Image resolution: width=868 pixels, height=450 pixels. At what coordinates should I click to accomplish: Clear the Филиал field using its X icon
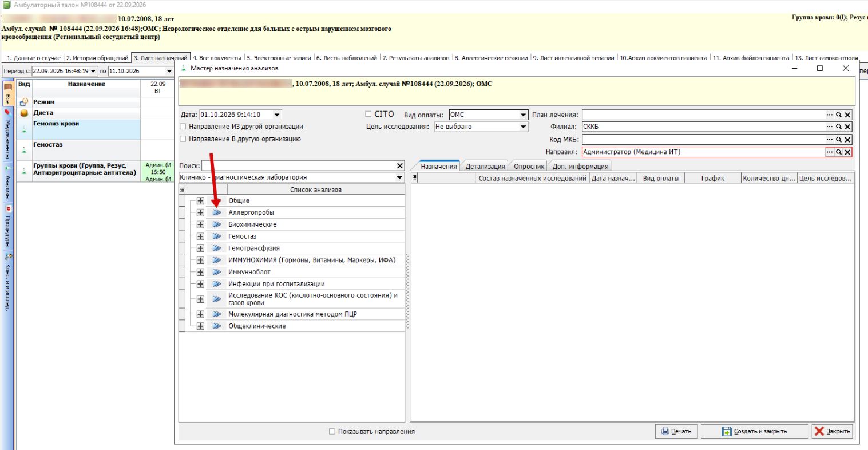tap(847, 127)
